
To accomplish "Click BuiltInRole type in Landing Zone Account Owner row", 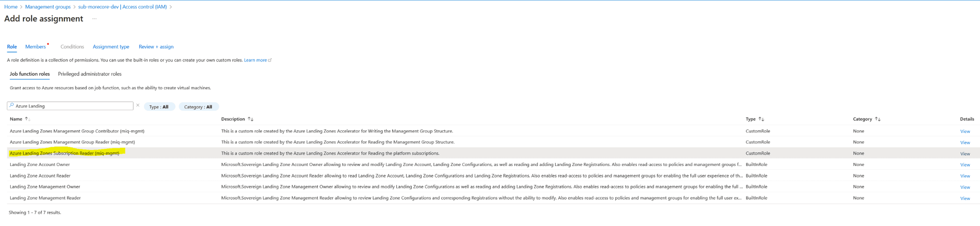I will click(756, 164).
